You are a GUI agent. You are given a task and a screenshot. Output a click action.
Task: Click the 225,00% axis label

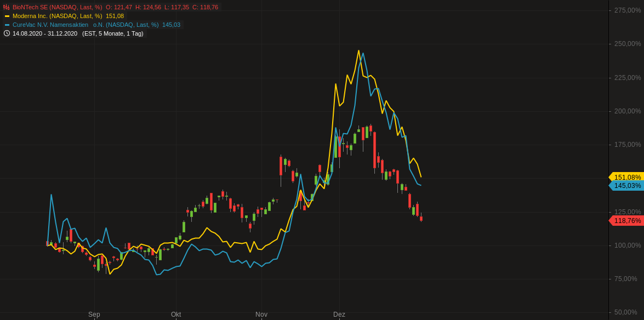628,78
